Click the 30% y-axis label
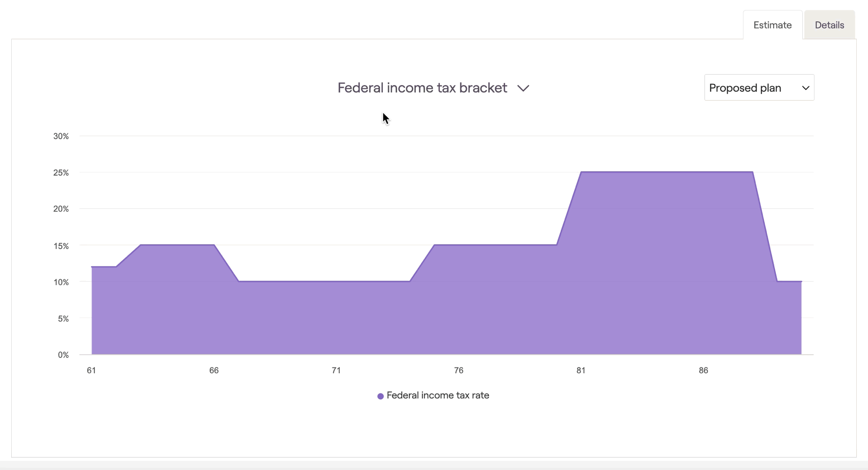 61,136
